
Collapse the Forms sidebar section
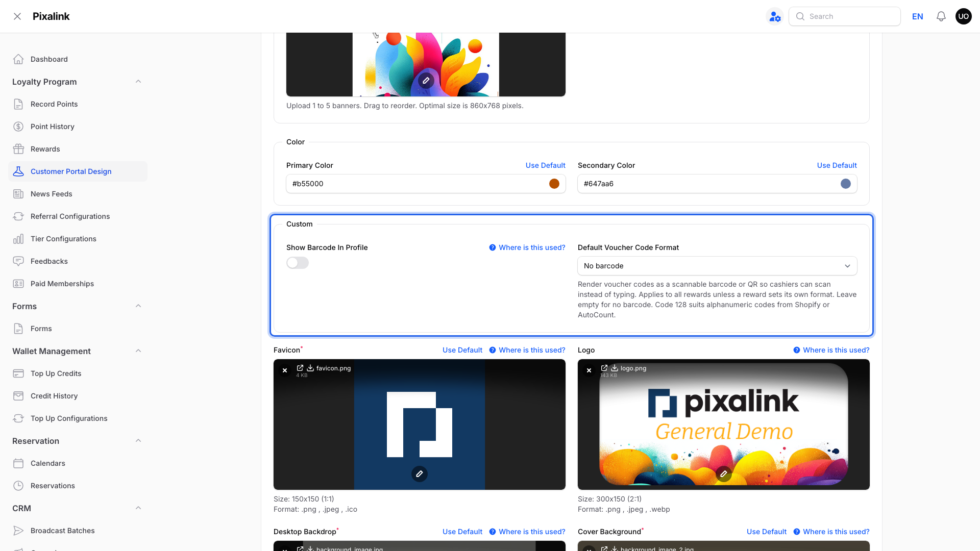138,306
